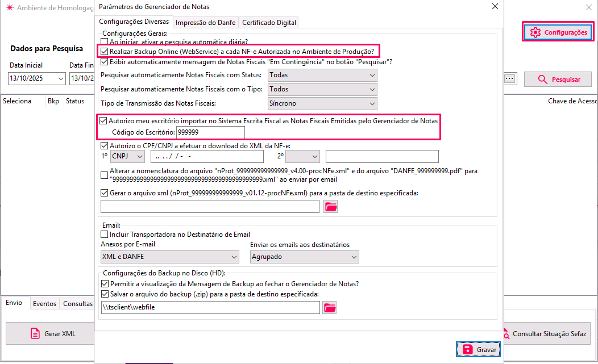Viewport: 598px width, 364px height.
Task: Check the Alterar a nomenclatura do arquivo option
Action: click(x=104, y=175)
